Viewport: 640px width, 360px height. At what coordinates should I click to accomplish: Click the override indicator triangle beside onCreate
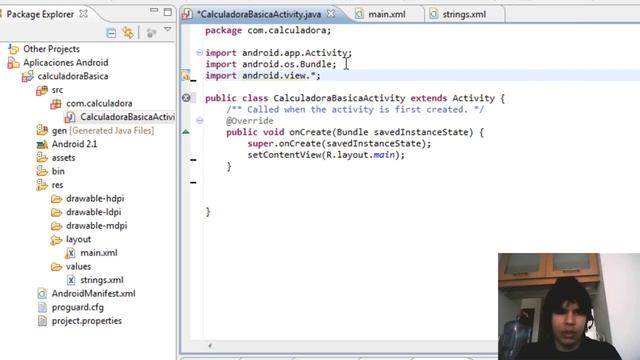click(x=186, y=132)
